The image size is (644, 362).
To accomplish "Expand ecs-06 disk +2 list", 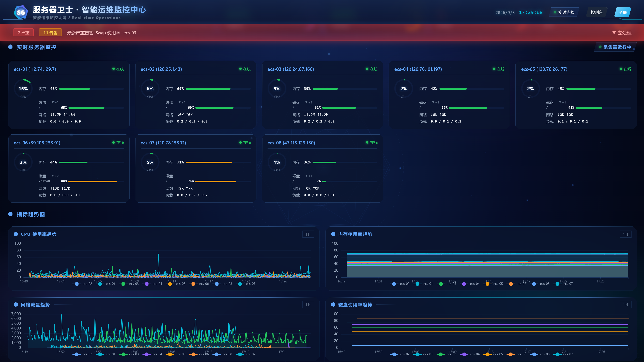I will [55, 176].
